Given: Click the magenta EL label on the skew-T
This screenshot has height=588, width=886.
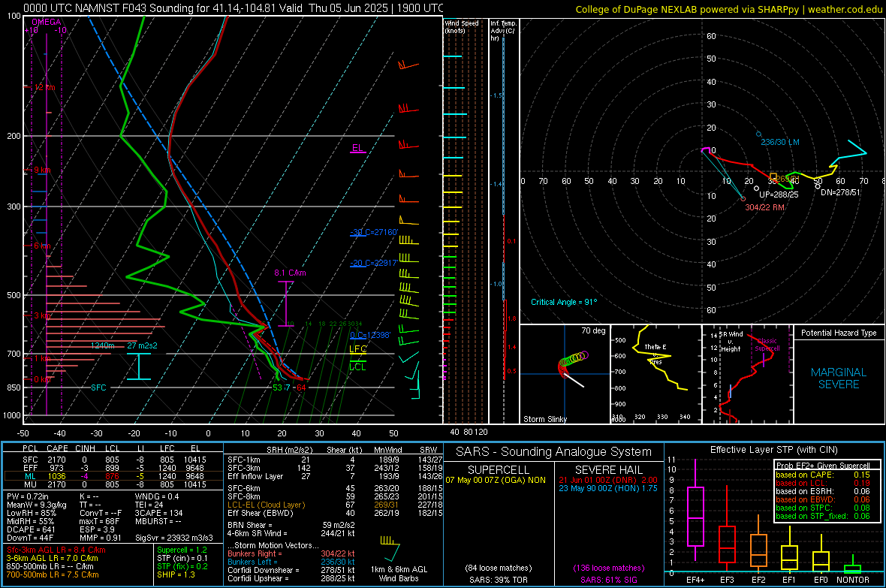Looking at the screenshot, I should click(357, 148).
